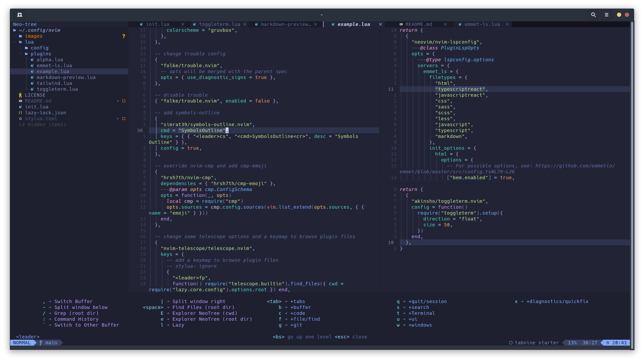Open the hamburger menu icon
Image resolution: width=644 pixels, height=361 pixels.
coord(606,15)
